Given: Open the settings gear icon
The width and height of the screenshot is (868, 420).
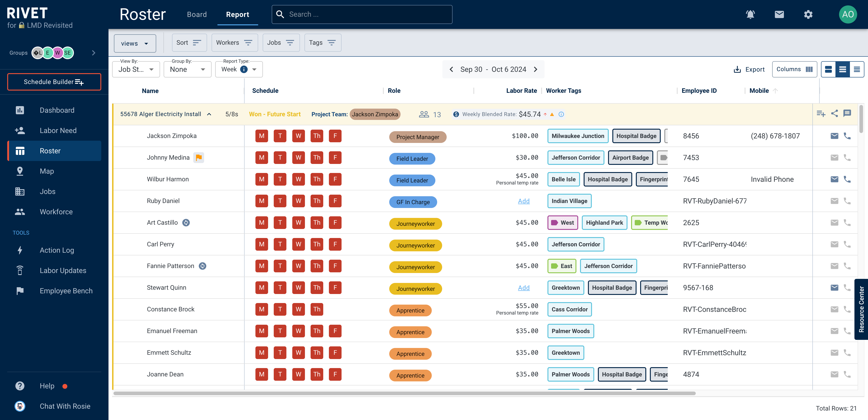Looking at the screenshot, I should [x=808, y=14].
